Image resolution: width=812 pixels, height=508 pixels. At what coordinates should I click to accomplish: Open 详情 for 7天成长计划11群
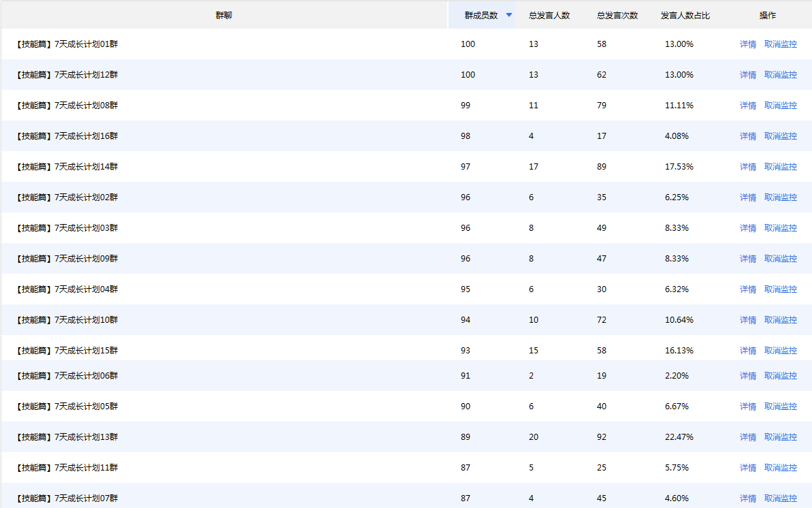pyautogui.click(x=748, y=468)
